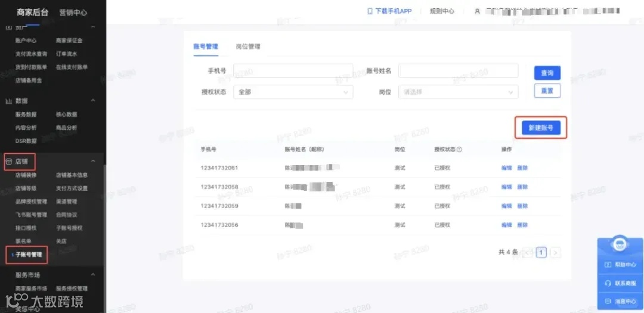The image size is (644, 313).
Task: Click the 消息中心 message icon
Action: (608, 302)
